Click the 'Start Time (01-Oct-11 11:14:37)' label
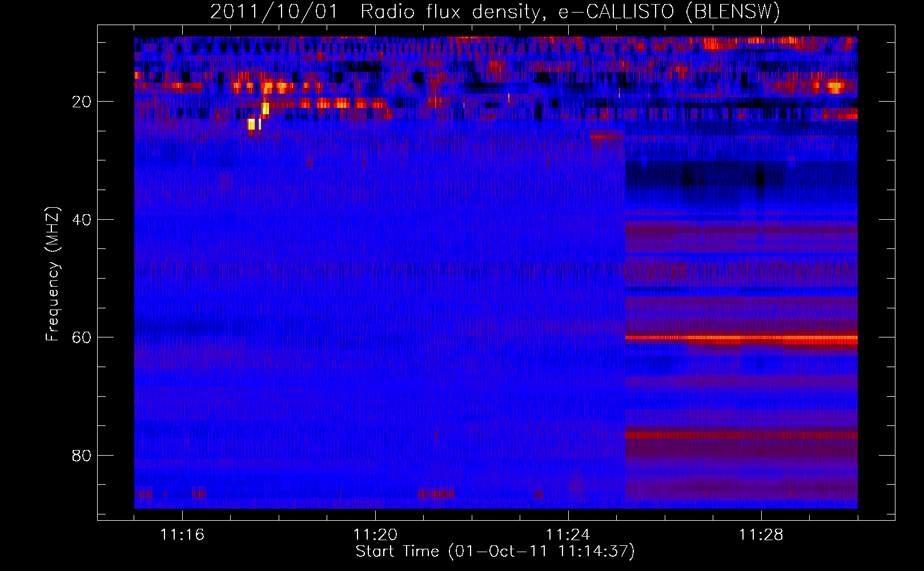Image resolution: width=924 pixels, height=571 pixels. click(x=495, y=552)
